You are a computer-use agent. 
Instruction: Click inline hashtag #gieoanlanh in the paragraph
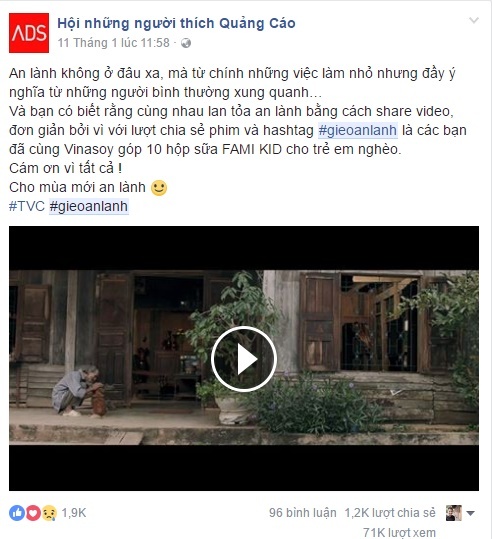coord(358,131)
